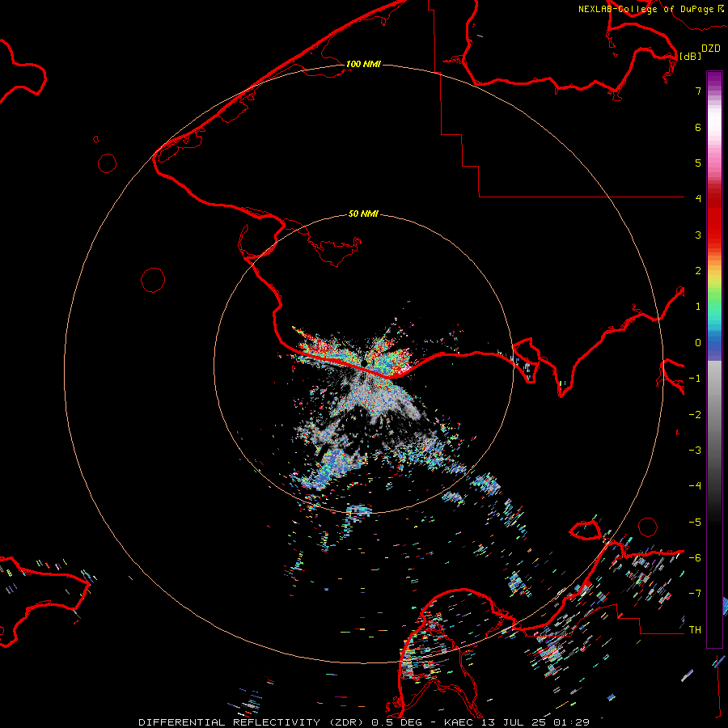Click the -3 value on the color scale
728x728 pixels.
point(695,451)
